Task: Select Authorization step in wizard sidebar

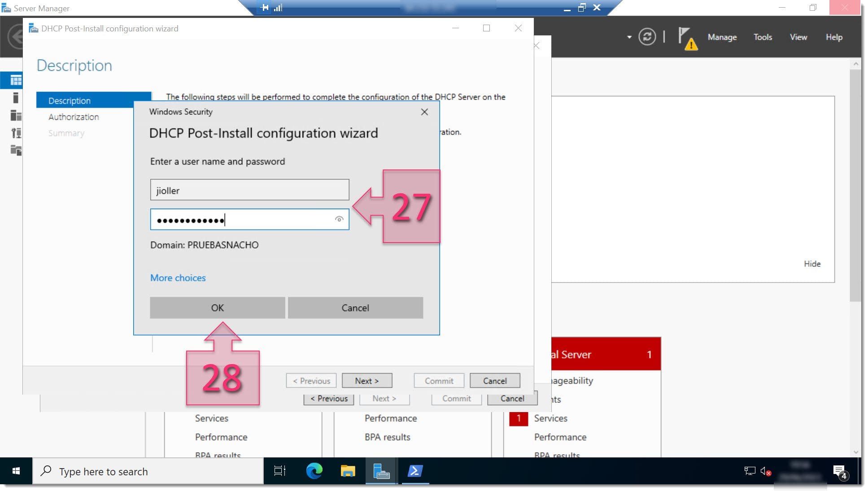Action: point(74,117)
